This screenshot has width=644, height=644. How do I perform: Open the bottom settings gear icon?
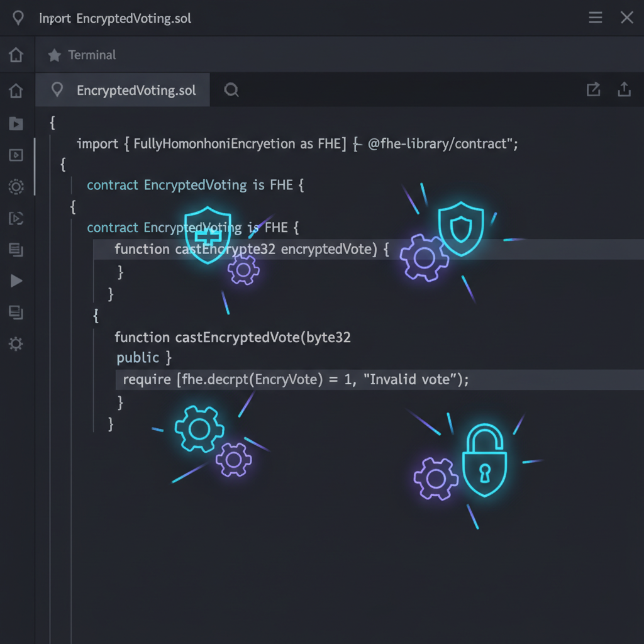(16, 344)
